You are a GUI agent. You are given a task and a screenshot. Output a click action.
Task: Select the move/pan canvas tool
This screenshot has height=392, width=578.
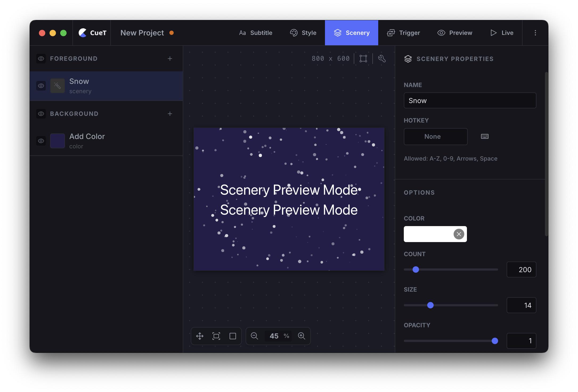[x=200, y=336]
